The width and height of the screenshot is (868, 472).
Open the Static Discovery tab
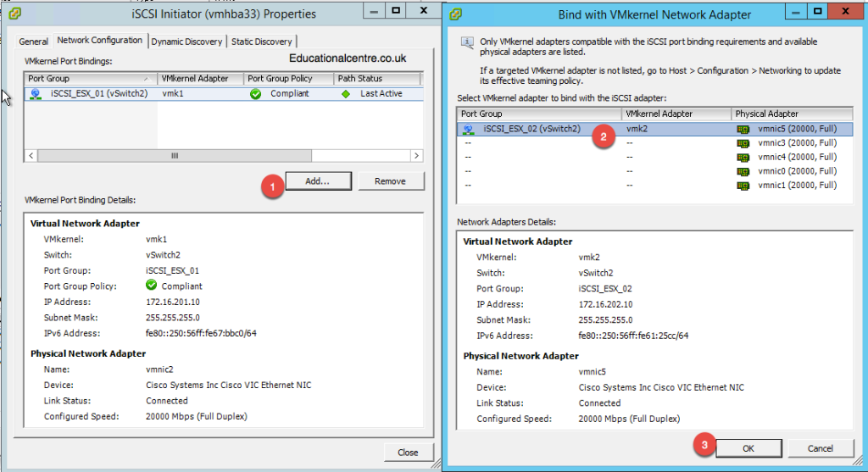tap(261, 42)
